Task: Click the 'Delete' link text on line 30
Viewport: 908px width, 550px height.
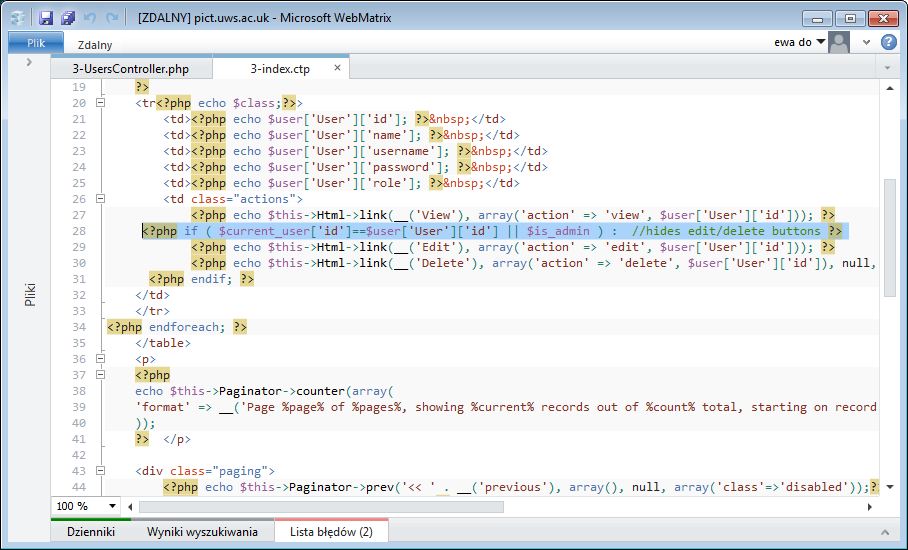Action: (x=442, y=263)
